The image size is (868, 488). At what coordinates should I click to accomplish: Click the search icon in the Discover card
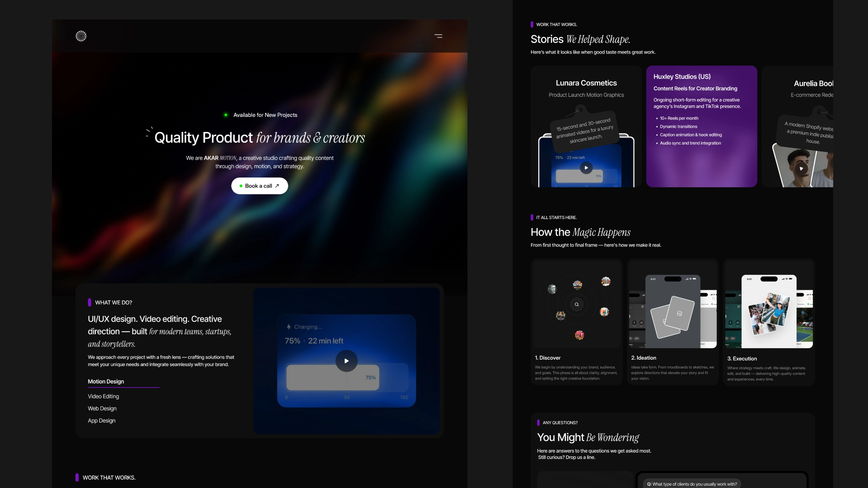point(577,305)
